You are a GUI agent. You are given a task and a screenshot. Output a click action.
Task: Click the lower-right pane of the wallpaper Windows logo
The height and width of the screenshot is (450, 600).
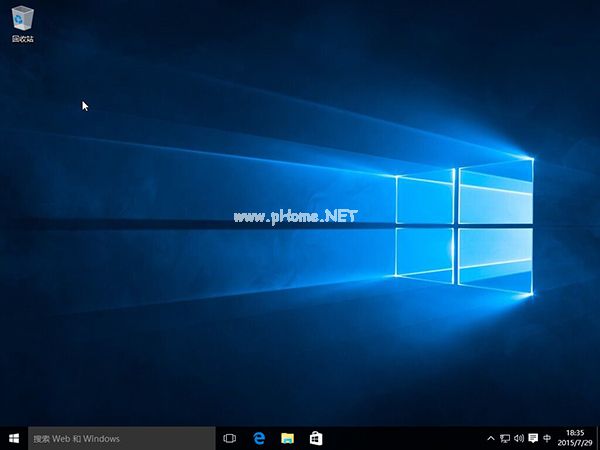(495, 258)
